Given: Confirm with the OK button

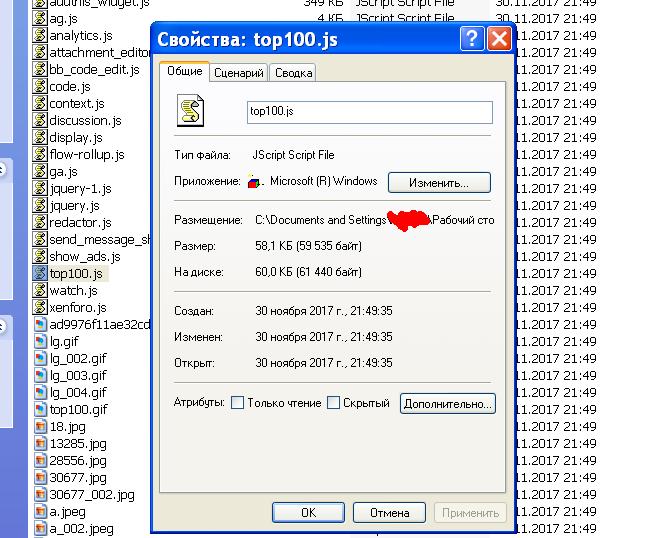Looking at the screenshot, I should point(308,512).
